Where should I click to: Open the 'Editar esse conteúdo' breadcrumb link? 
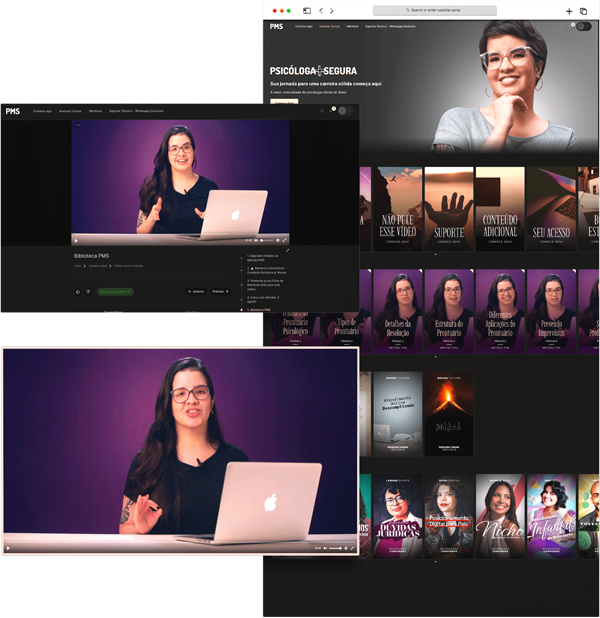click(129, 266)
